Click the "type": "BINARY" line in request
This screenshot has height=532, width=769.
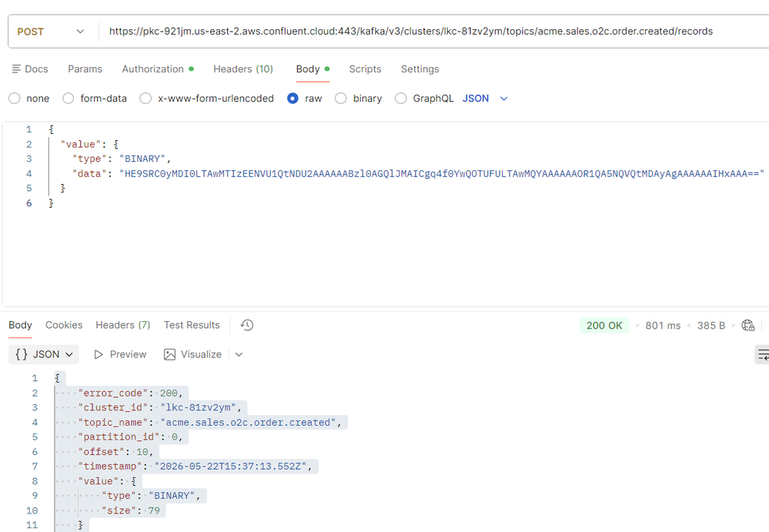pos(122,159)
